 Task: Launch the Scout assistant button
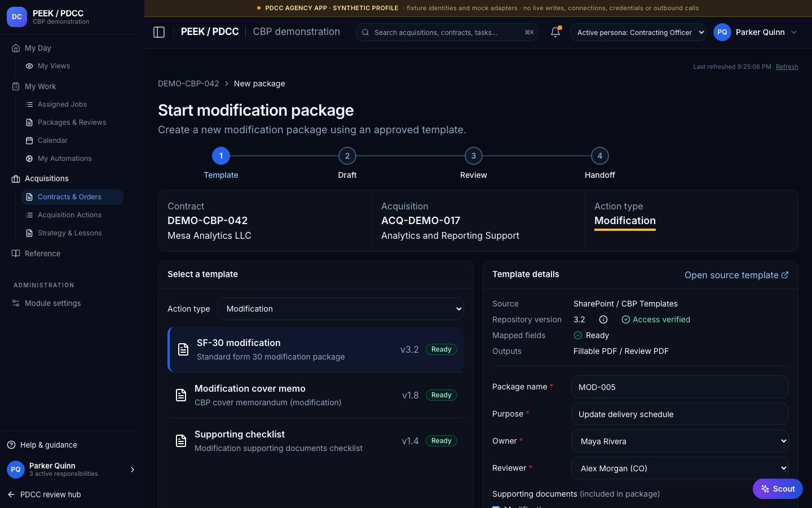[x=778, y=489]
